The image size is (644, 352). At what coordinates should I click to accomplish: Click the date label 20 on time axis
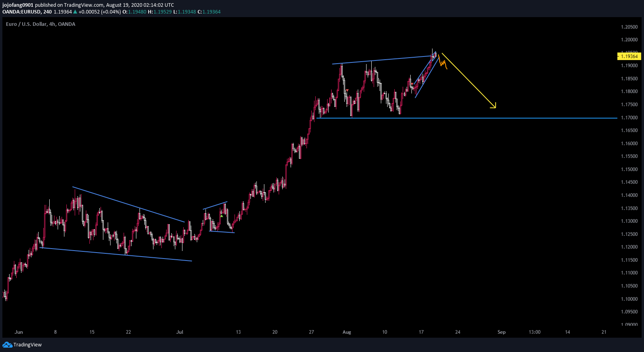(x=275, y=332)
